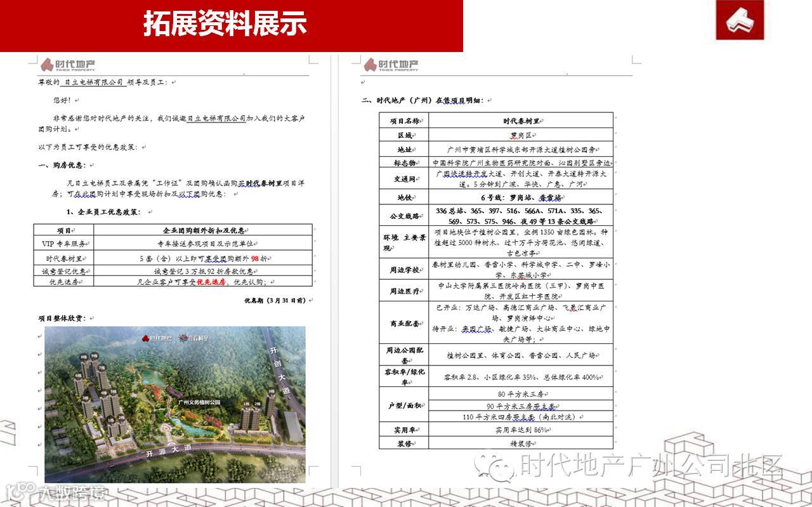812x507 pixels.
Task: Select the '区域' label cell
Action: 404,135
